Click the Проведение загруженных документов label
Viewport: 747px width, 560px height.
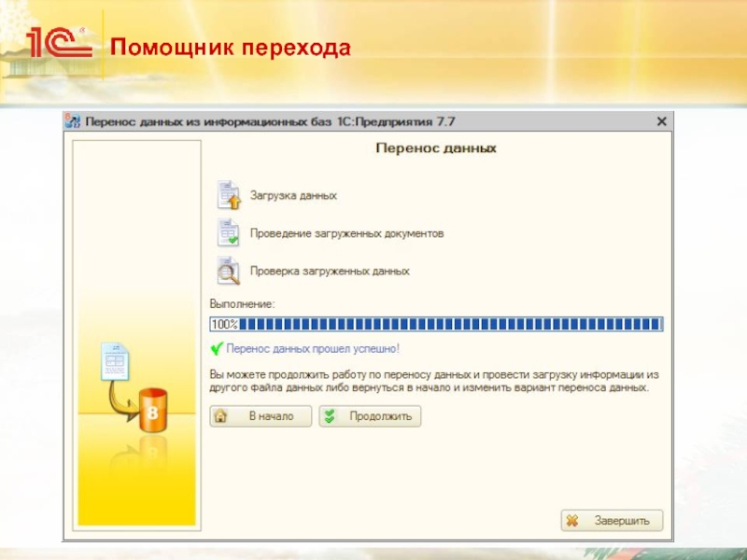(346, 233)
